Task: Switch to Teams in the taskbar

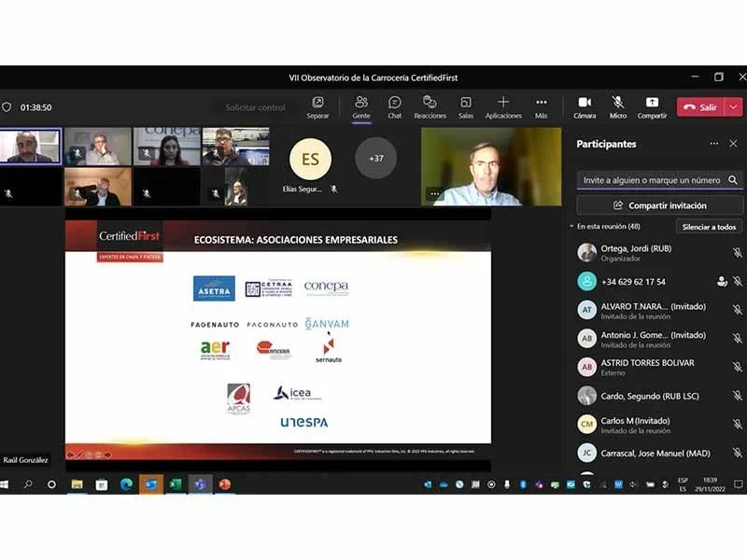Action: coord(201,484)
